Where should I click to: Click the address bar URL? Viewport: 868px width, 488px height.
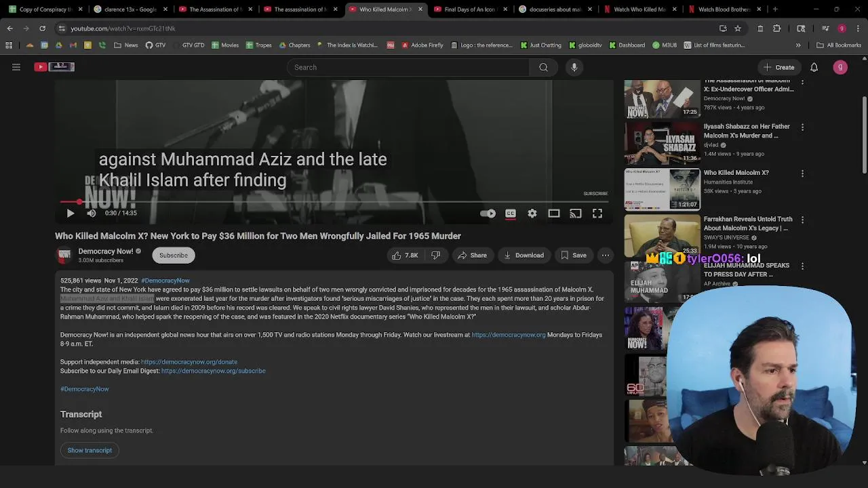point(123,28)
